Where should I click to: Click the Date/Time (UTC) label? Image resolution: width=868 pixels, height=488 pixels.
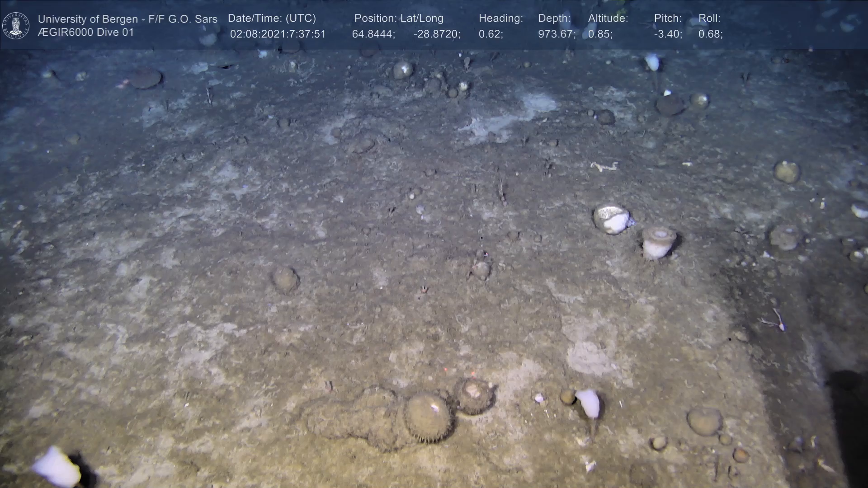point(272,19)
